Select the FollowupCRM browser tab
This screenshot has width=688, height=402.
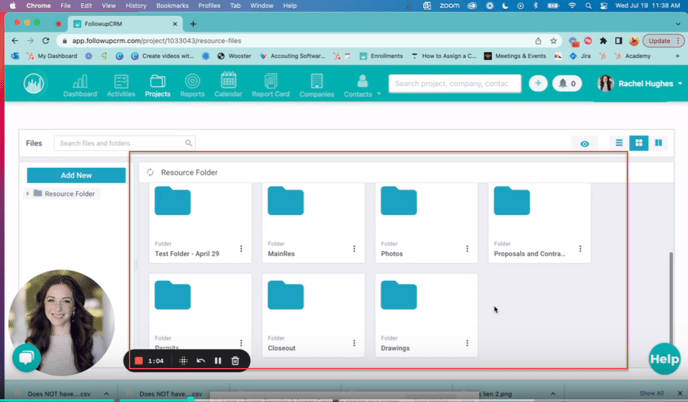click(125, 24)
